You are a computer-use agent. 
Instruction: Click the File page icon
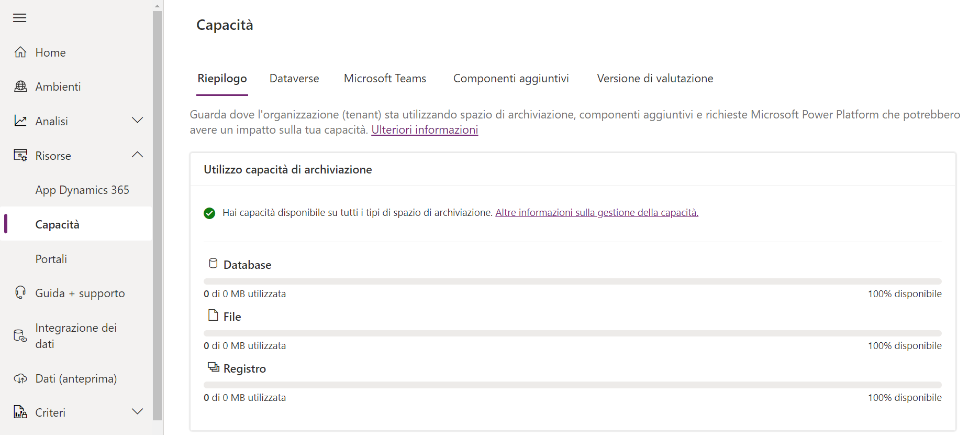213,315
